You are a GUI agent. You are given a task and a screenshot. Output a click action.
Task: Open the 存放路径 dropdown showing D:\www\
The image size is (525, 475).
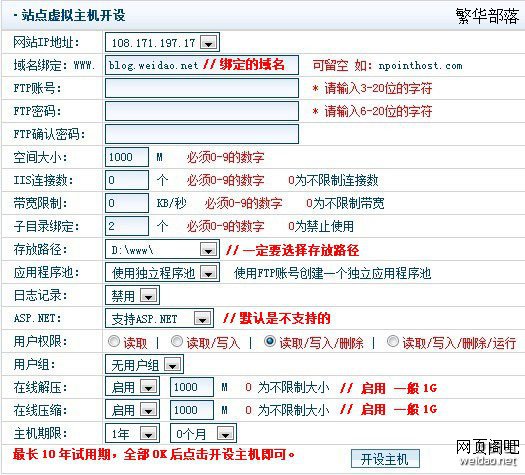click(162, 249)
